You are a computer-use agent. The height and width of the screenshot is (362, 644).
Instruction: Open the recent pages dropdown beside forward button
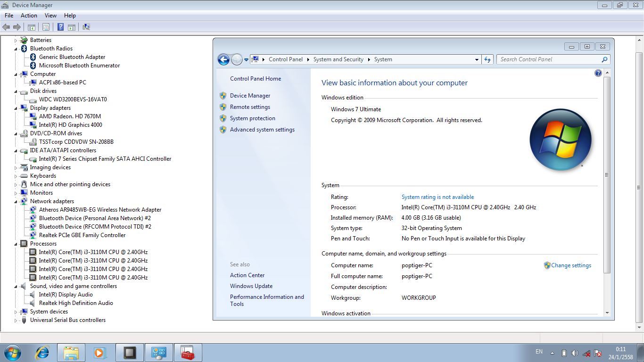(x=246, y=60)
